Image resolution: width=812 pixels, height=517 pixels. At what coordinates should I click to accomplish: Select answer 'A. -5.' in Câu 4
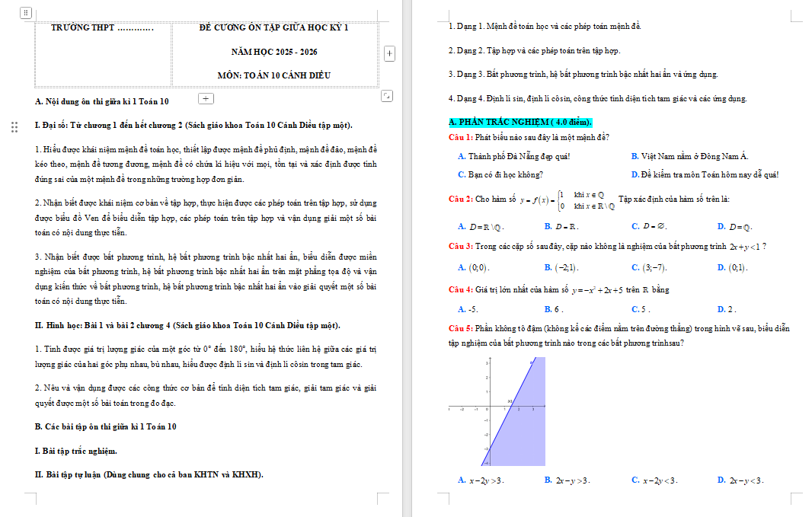(468, 309)
